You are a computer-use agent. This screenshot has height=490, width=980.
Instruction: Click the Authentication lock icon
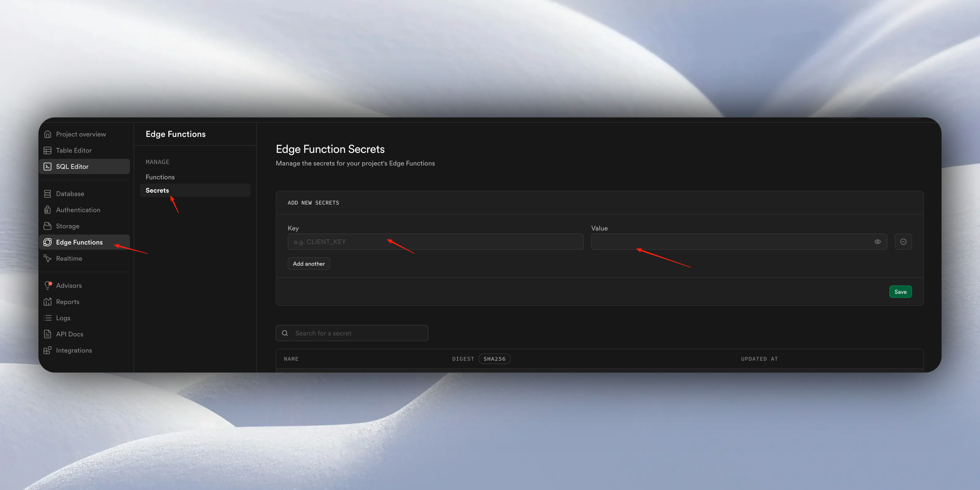point(47,210)
